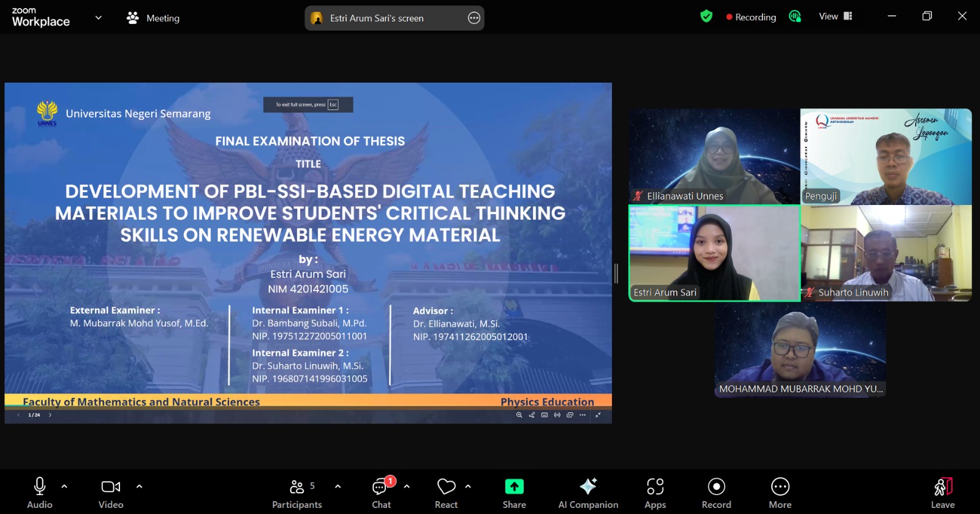Open the Zoom Workplace dropdown chevron

click(x=98, y=18)
